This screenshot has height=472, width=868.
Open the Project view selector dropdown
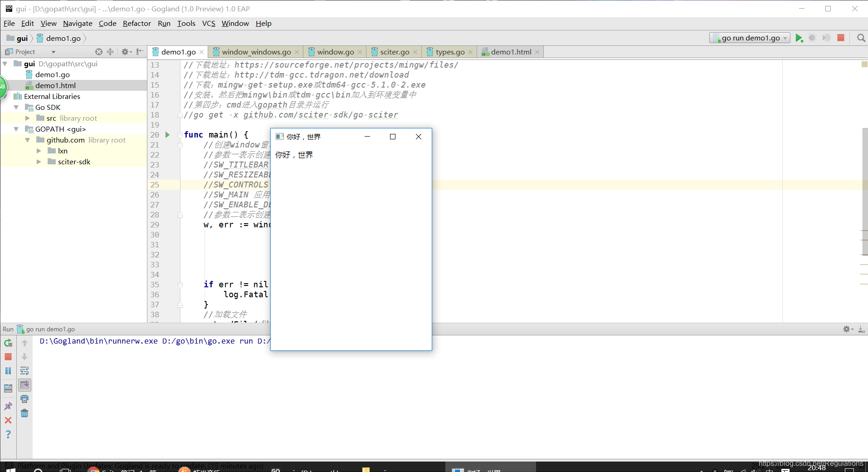53,52
